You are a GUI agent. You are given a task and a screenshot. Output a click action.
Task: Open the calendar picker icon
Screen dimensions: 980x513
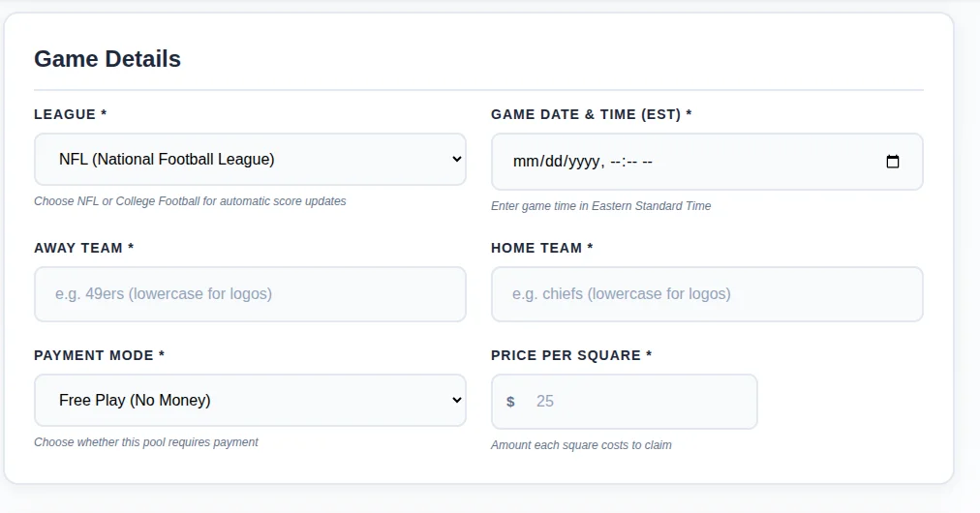(893, 162)
